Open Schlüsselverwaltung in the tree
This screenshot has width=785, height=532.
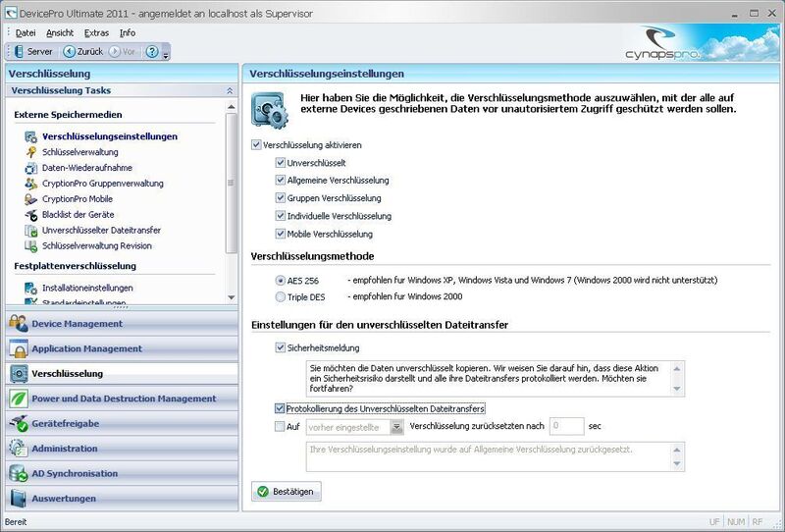pyautogui.click(x=80, y=152)
